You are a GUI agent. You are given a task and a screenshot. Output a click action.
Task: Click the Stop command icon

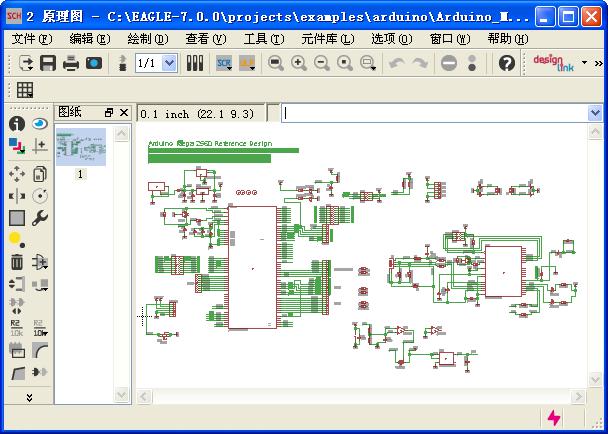pyautogui.click(x=449, y=63)
